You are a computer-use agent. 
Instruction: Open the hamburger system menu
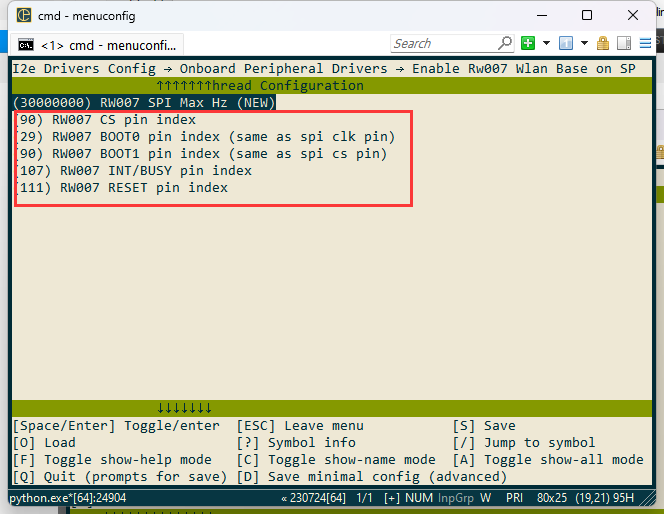coord(645,43)
